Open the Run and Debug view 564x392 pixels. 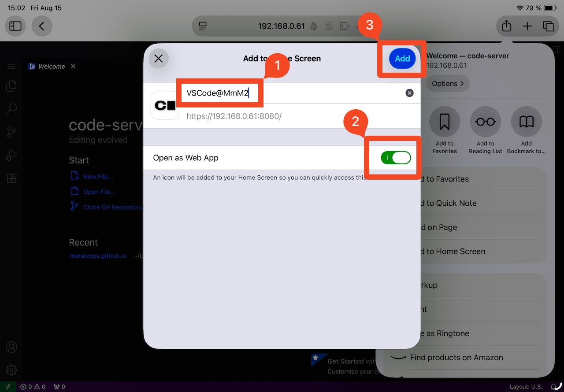(x=11, y=155)
